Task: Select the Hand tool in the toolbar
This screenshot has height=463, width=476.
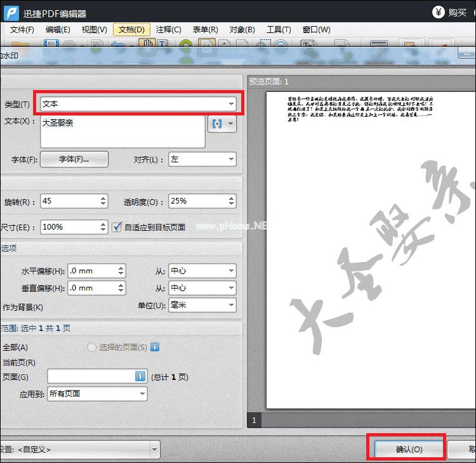Action: click(147, 44)
